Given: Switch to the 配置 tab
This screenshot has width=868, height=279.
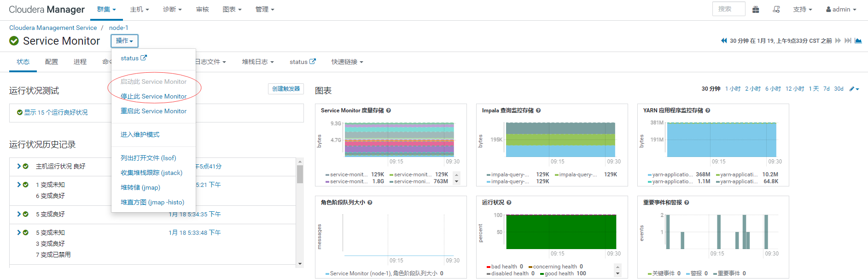Looking at the screenshot, I should (x=52, y=62).
